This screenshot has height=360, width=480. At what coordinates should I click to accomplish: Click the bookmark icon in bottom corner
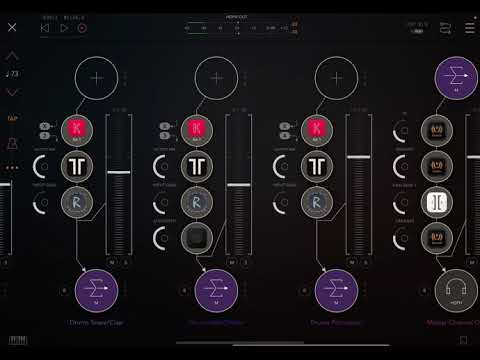[x=463, y=340]
